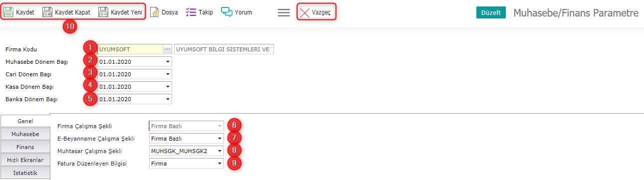644x180 pixels.
Task: Open Fatura Düzenleyen Bilgisi dropdown
Action: (x=219, y=164)
